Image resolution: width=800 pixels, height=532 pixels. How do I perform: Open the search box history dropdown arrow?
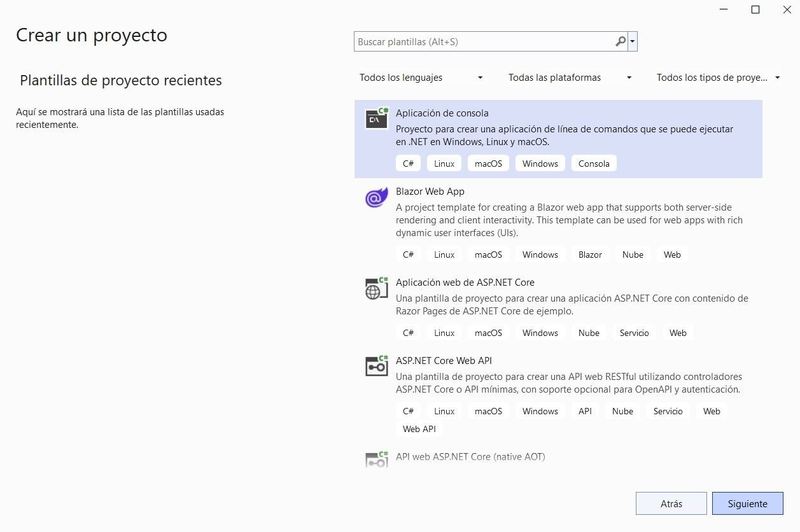(x=632, y=41)
